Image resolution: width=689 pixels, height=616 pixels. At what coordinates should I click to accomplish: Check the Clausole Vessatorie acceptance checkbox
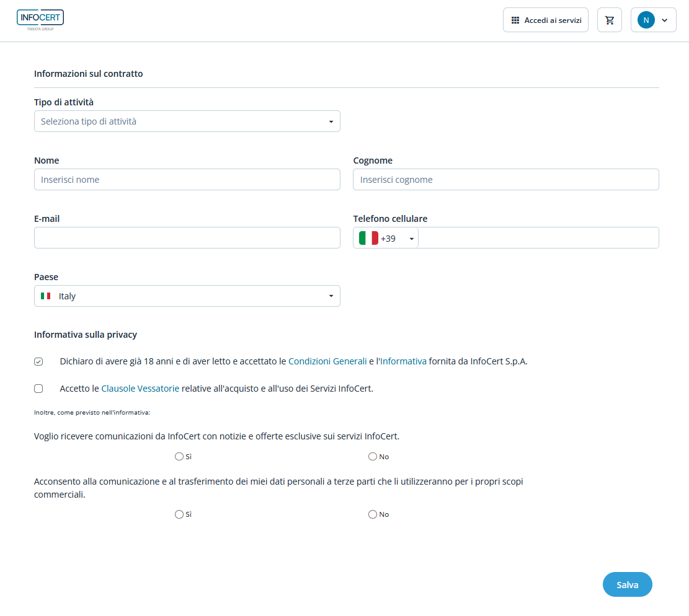click(38, 389)
